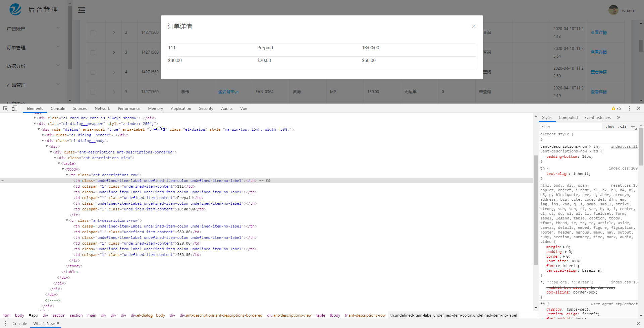Open the DevTools customize menu
Viewport: 644px width, 328px height.
pos(630,108)
